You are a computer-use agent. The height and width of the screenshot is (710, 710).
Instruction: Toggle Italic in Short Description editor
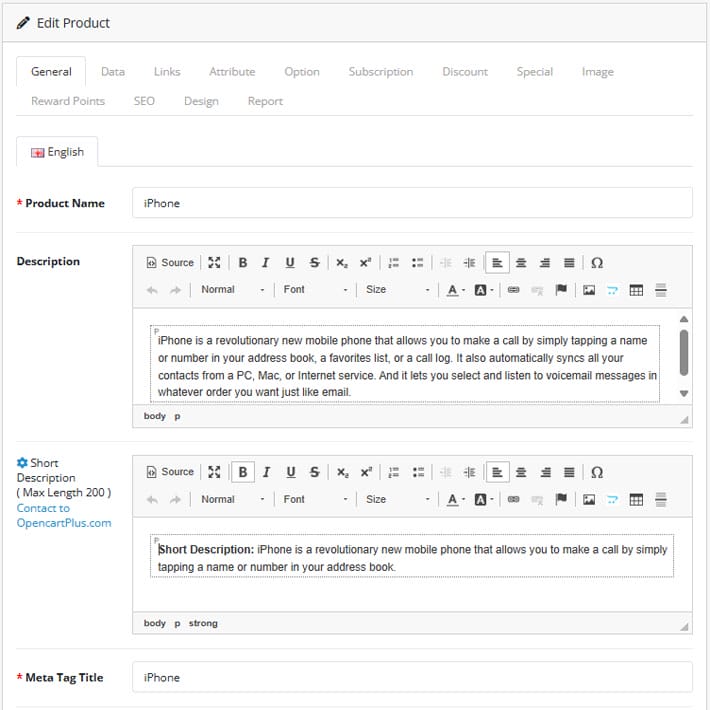pos(266,472)
